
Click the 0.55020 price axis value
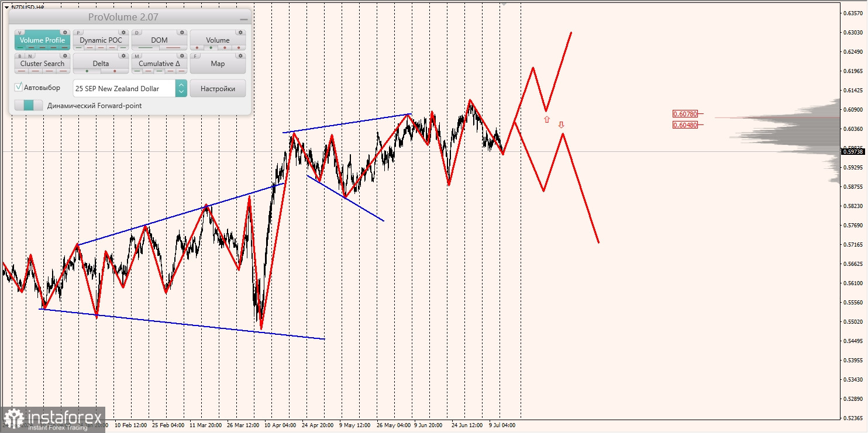pos(853,322)
